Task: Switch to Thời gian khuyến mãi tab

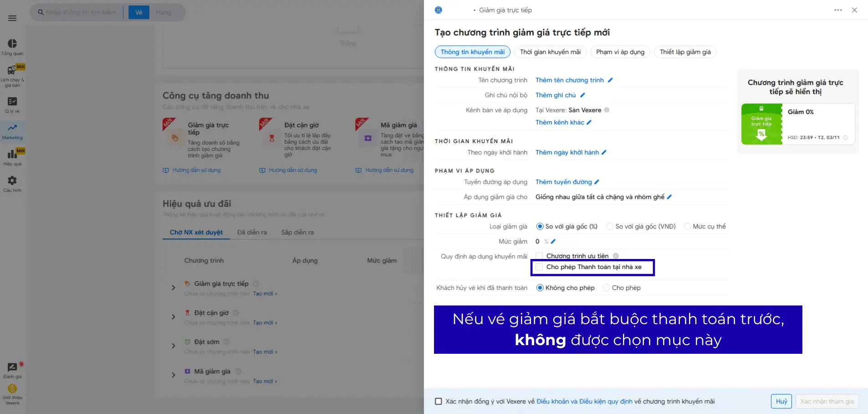Action: point(550,52)
